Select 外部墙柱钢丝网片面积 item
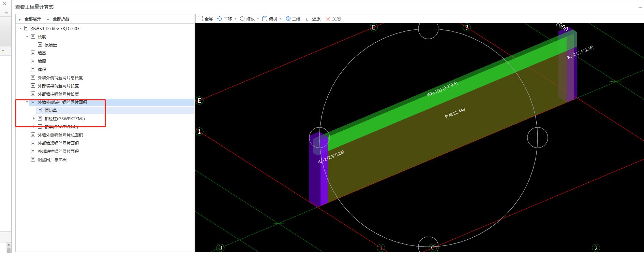Image resolution: width=644 pixels, height=253 pixels. pos(58,151)
